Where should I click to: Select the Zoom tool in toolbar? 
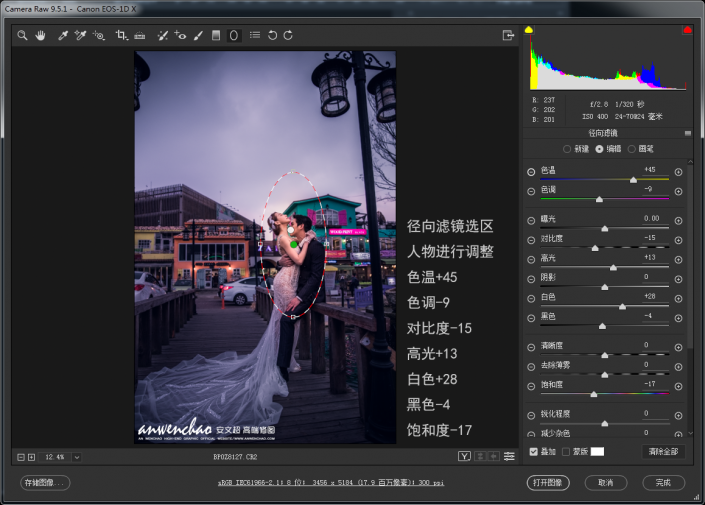(22, 35)
